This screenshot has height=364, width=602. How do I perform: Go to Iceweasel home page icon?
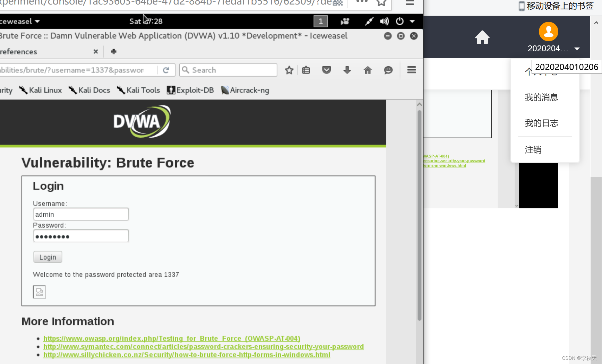[x=368, y=70]
